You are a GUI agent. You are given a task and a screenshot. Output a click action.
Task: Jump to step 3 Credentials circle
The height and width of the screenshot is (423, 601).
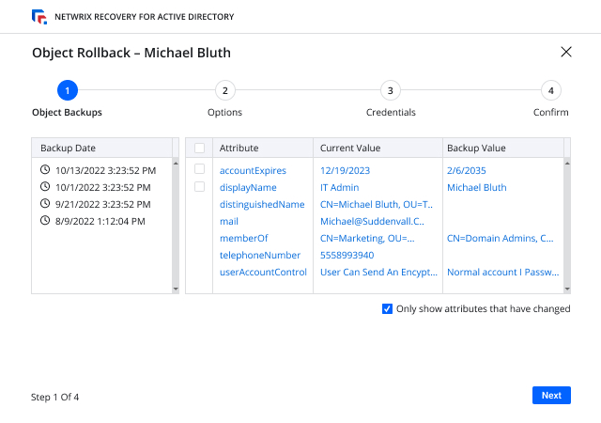point(390,91)
